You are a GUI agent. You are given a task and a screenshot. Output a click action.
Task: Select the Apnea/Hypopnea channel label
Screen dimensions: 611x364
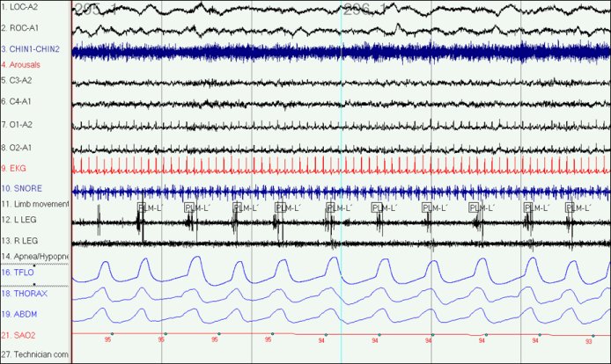click(x=34, y=256)
